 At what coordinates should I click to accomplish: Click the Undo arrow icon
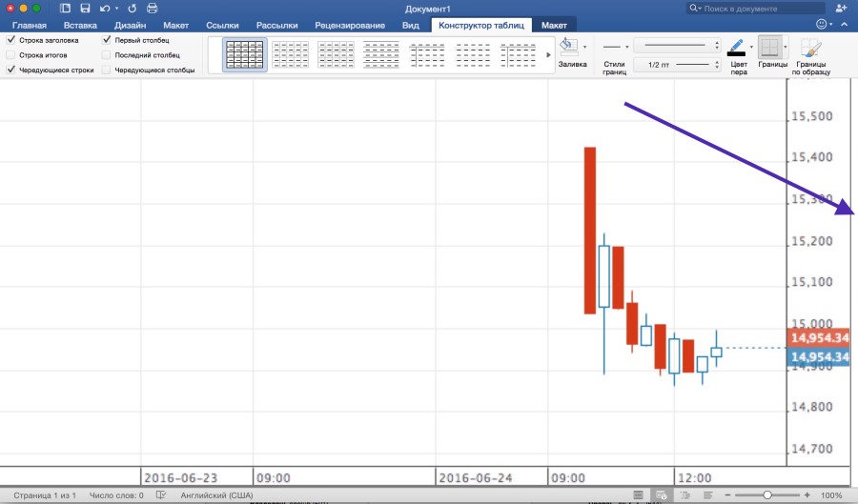click(104, 9)
